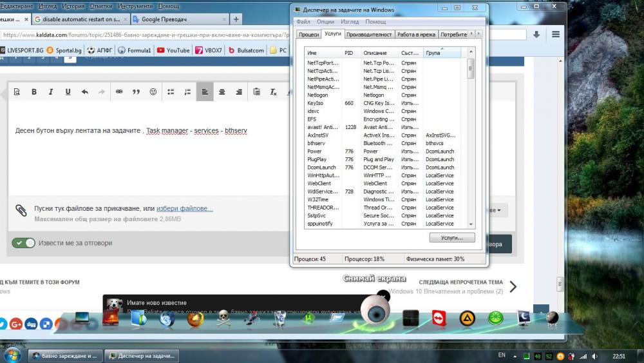
Task: Insert a link with the chain icon
Action: click(x=119, y=92)
